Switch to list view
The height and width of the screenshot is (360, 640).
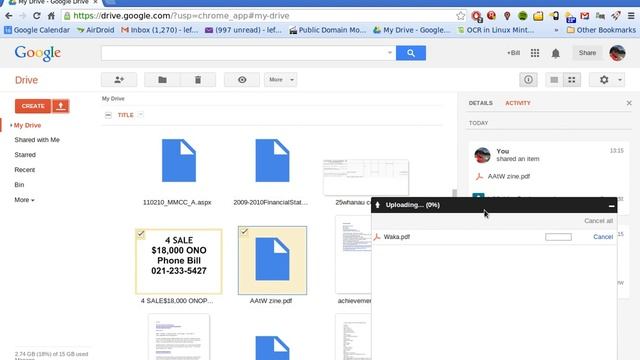tap(554, 80)
